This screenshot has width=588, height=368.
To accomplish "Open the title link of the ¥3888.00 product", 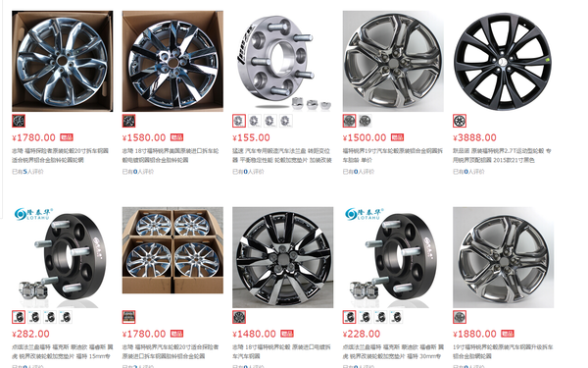I will [x=503, y=155].
